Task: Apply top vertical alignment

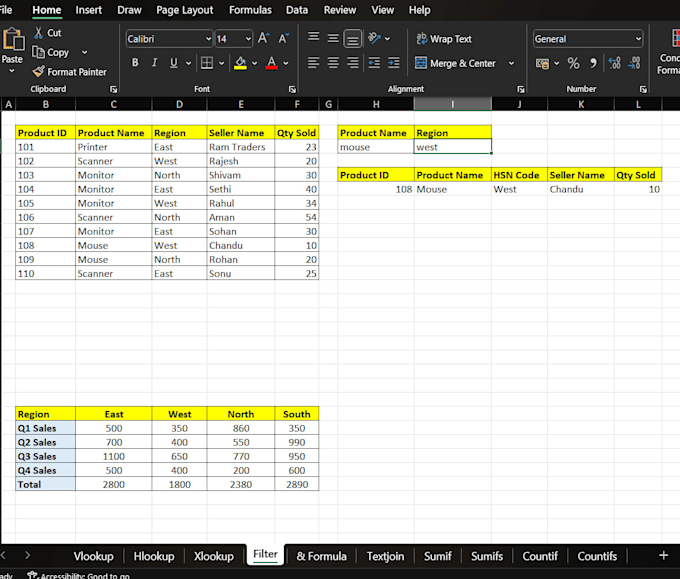Action: coord(314,38)
